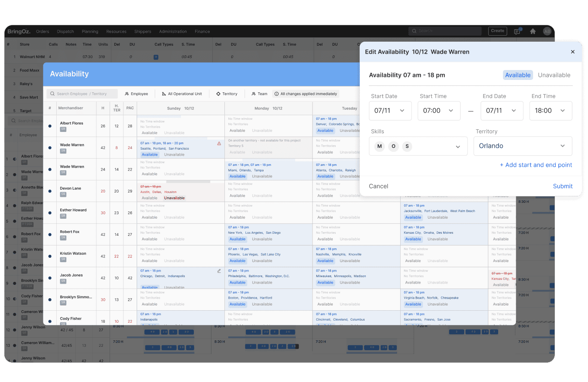588x382 pixels.
Task: Close the Edit Availability dialog
Action: (573, 52)
